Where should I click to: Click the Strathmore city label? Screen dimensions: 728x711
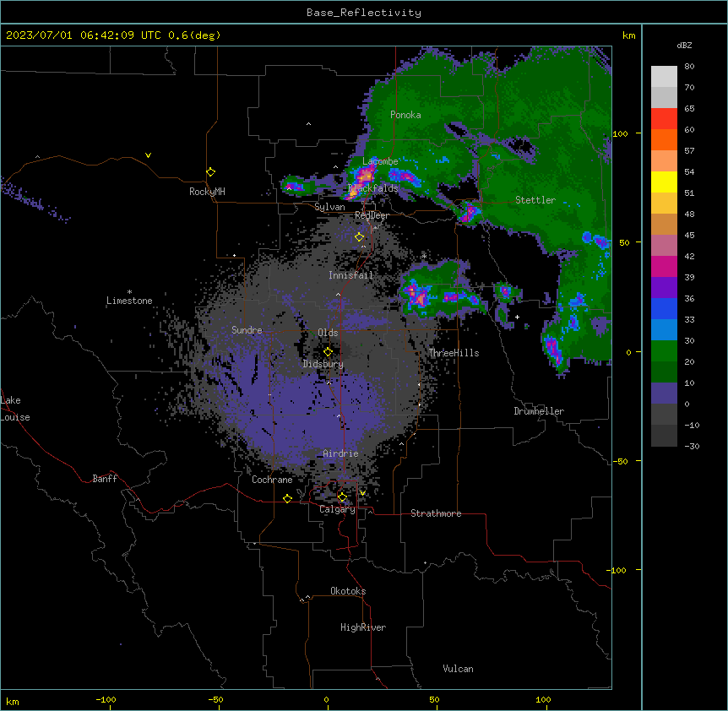(x=436, y=513)
